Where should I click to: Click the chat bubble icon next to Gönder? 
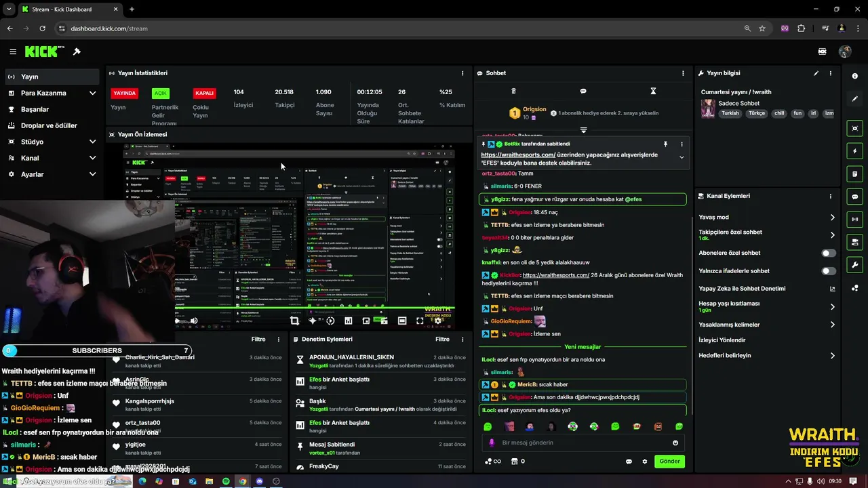point(629,462)
